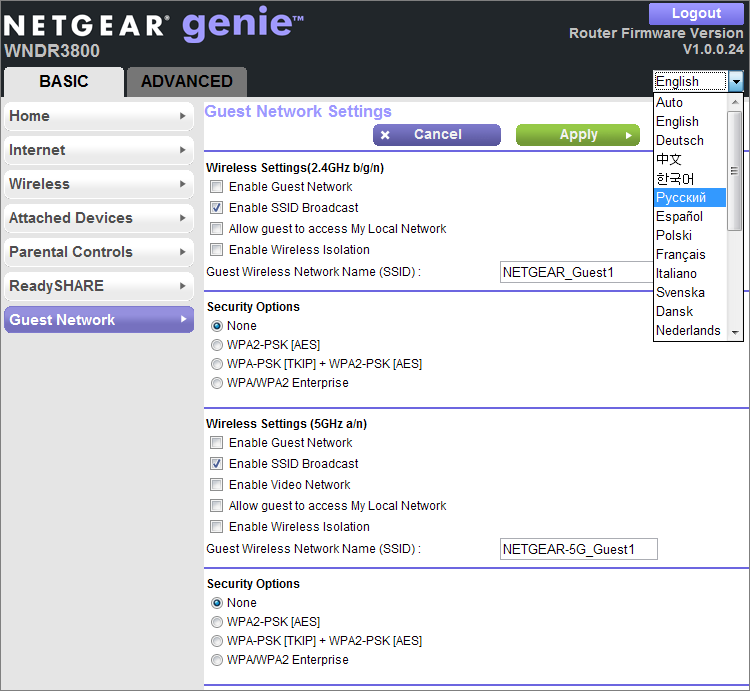Click the NETGEAR genie logo
The width and height of the screenshot is (750, 691).
pyautogui.click(x=153, y=25)
